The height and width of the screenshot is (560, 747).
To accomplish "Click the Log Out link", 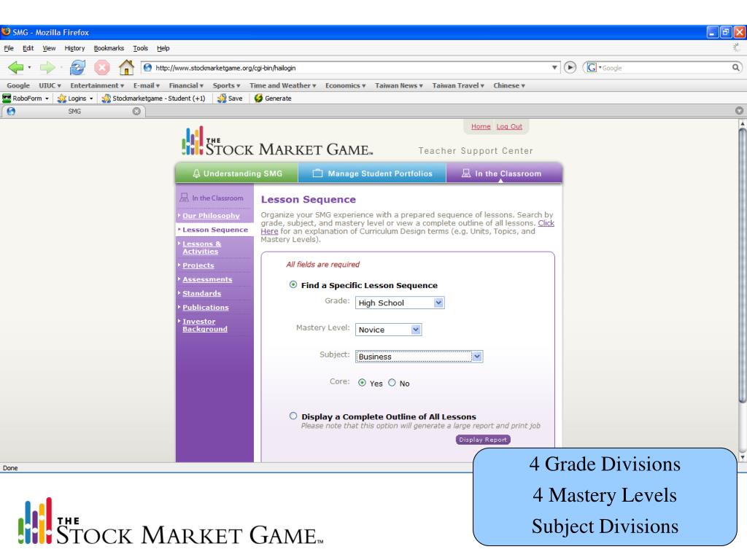I will [508, 126].
